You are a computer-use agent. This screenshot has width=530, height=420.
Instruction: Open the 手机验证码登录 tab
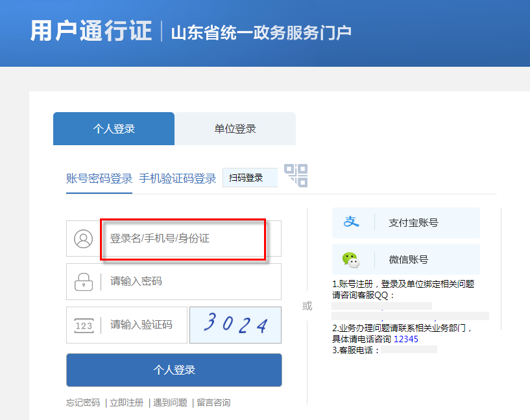[x=177, y=178]
